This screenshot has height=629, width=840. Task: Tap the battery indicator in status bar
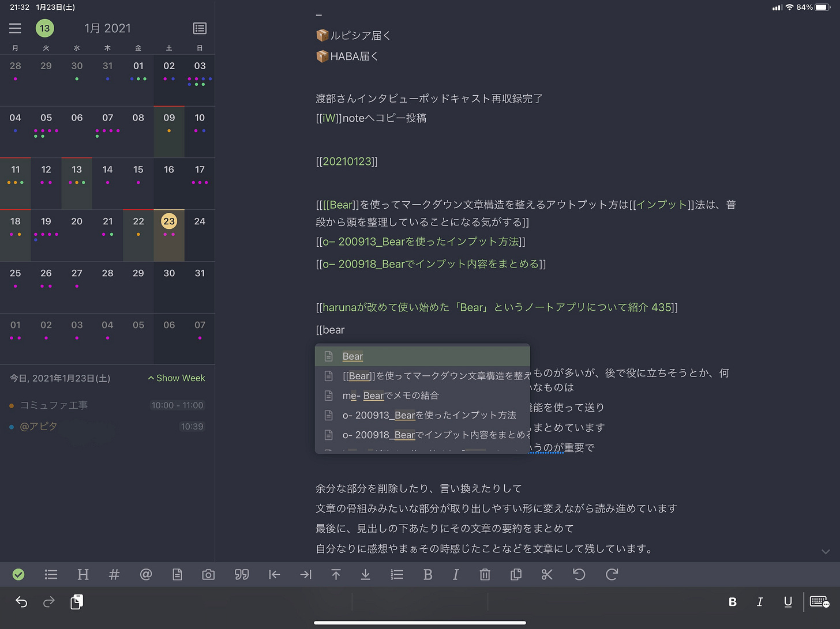[x=823, y=7]
